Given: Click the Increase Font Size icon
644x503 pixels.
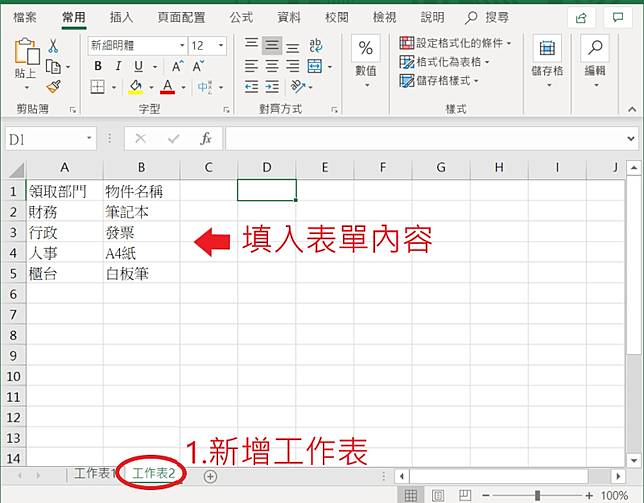Looking at the screenshot, I should pyautogui.click(x=178, y=66).
